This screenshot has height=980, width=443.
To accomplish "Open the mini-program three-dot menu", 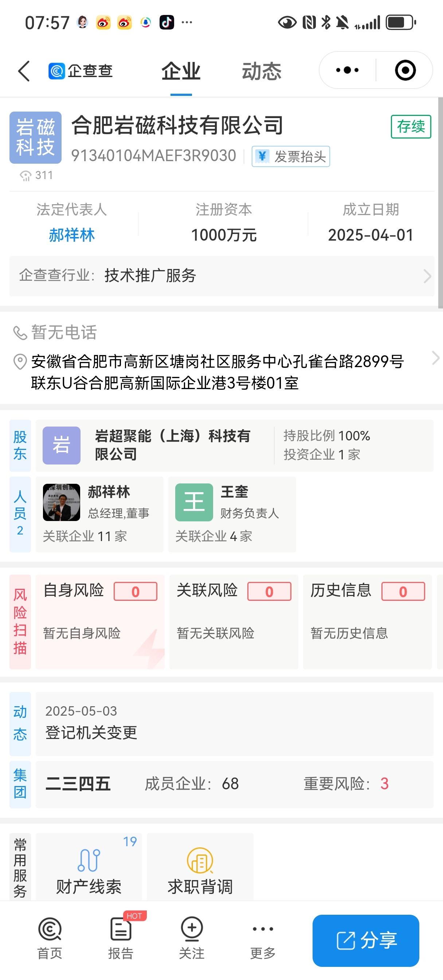I will pos(347,70).
